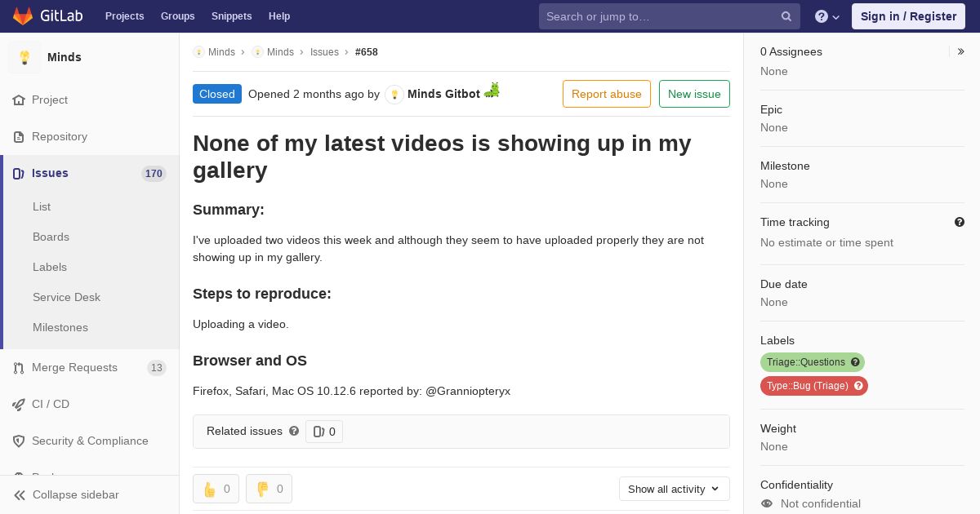Open the Help menu item
The image size is (980, 514).
(x=279, y=16)
